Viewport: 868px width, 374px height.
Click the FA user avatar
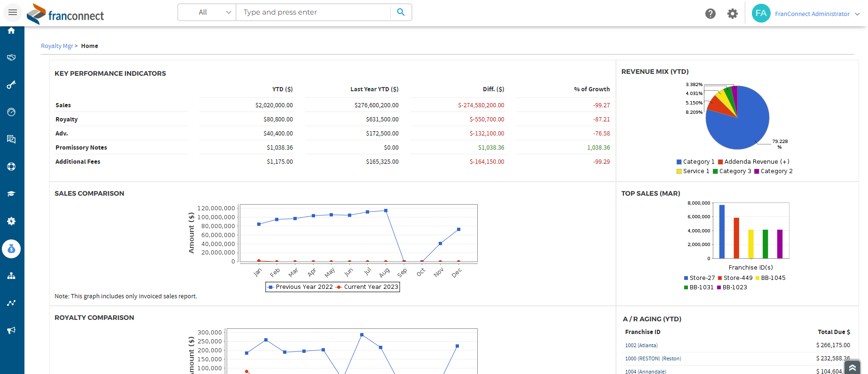click(761, 13)
